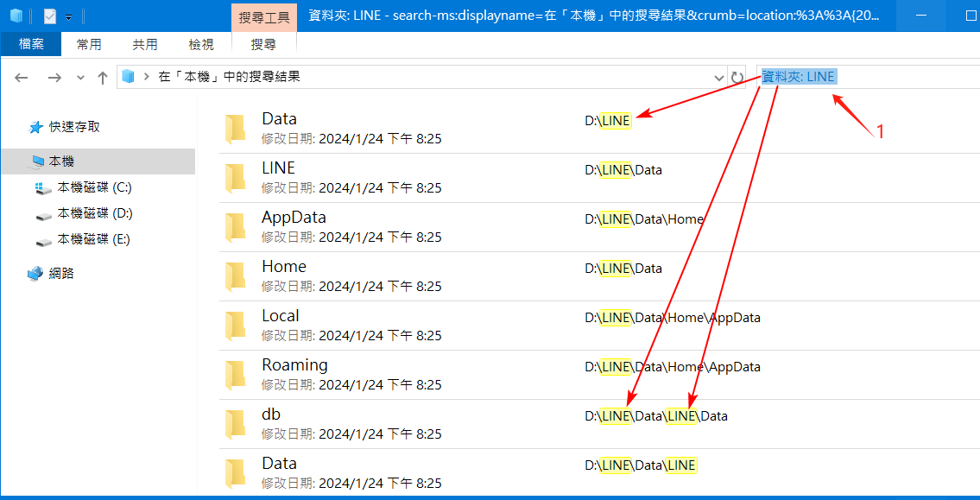This screenshot has height=500, width=980.
Task: Open the customize quick access toolbar dropdown
Action: point(69,17)
